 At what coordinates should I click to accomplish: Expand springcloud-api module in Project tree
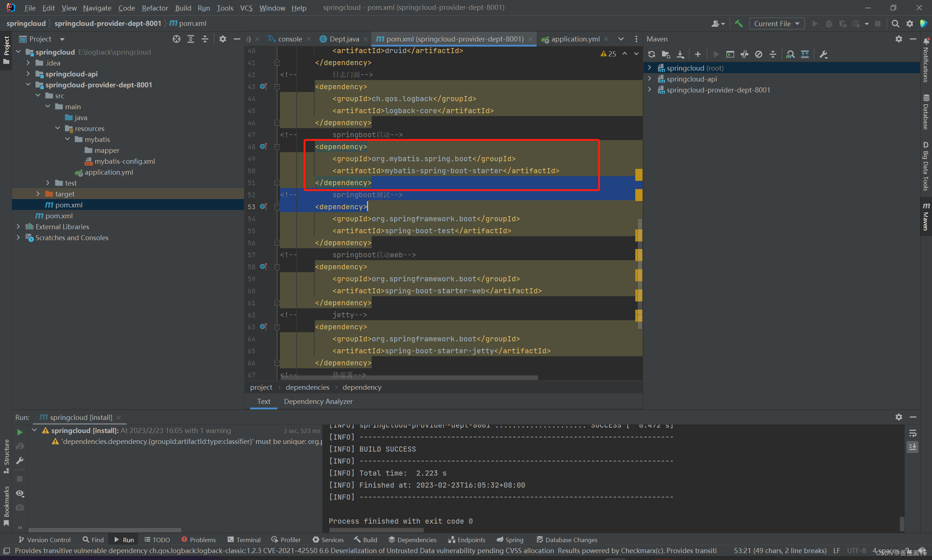tap(28, 74)
